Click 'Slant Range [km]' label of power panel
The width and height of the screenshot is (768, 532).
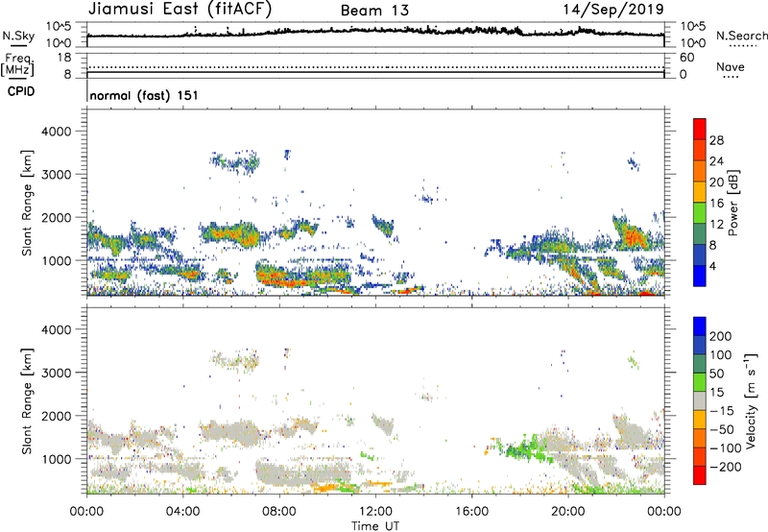point(27,203)
